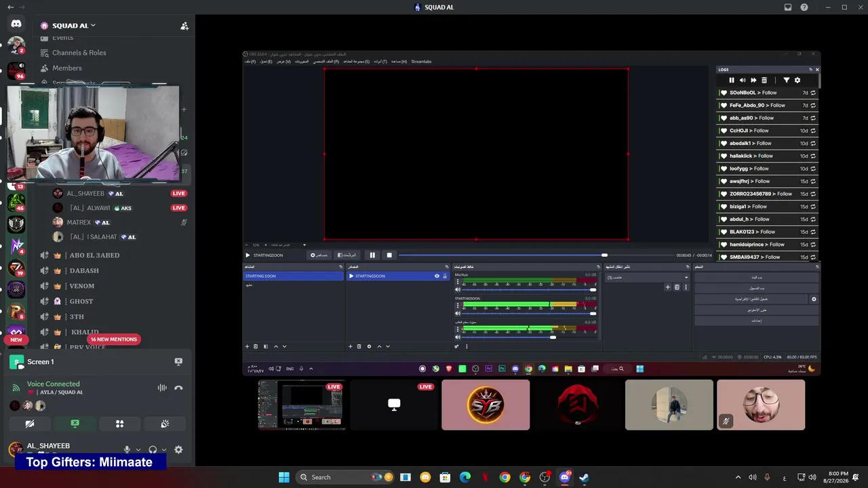Deafen Discord audio with headphones icon
Viewport: 868px width, 488px height.
153,449
